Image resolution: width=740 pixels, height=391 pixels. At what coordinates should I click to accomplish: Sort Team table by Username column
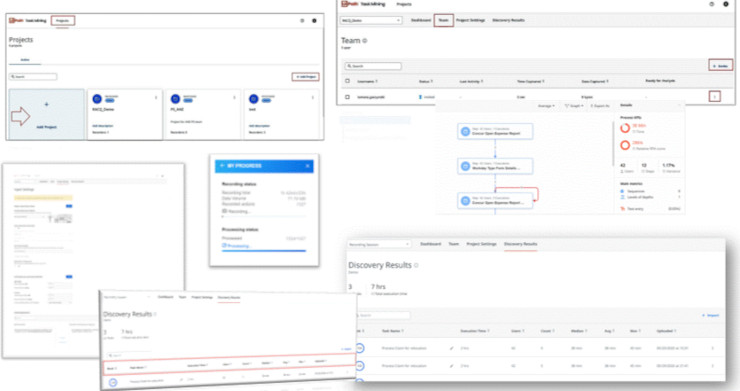click(367, 82)
